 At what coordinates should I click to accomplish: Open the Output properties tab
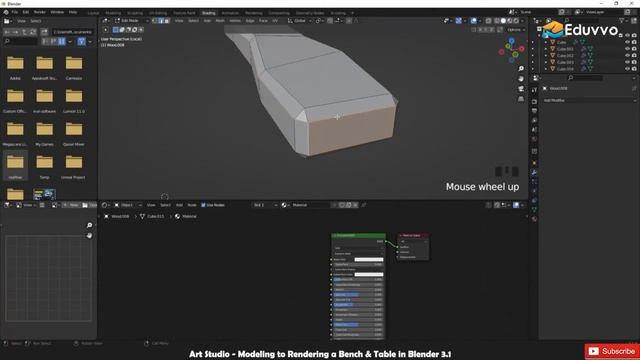(534, 111)
